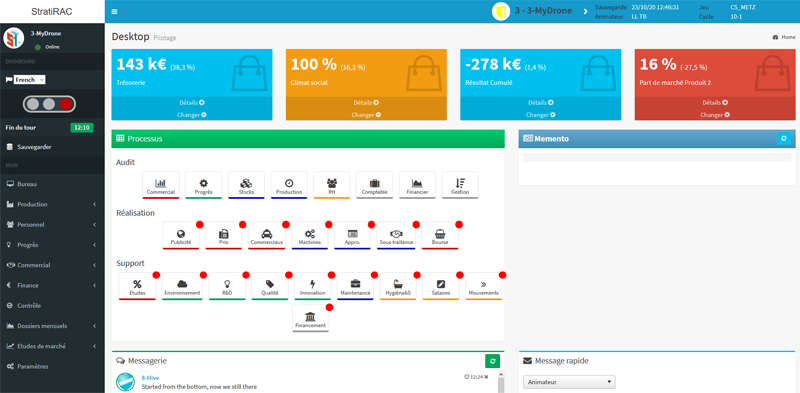This screenshot has width=800, height=393.
Task: Open the Etudes support tile
Action: (137, 286)
